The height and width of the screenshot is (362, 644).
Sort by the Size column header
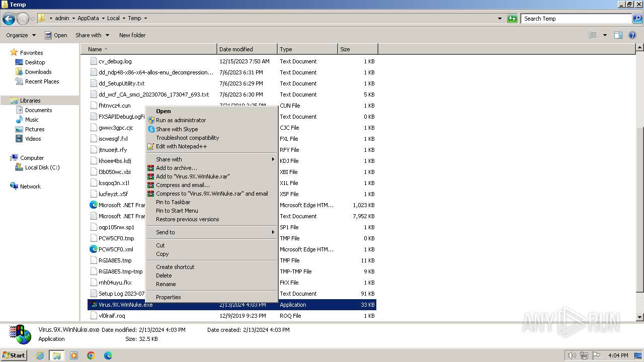point(358,49)
